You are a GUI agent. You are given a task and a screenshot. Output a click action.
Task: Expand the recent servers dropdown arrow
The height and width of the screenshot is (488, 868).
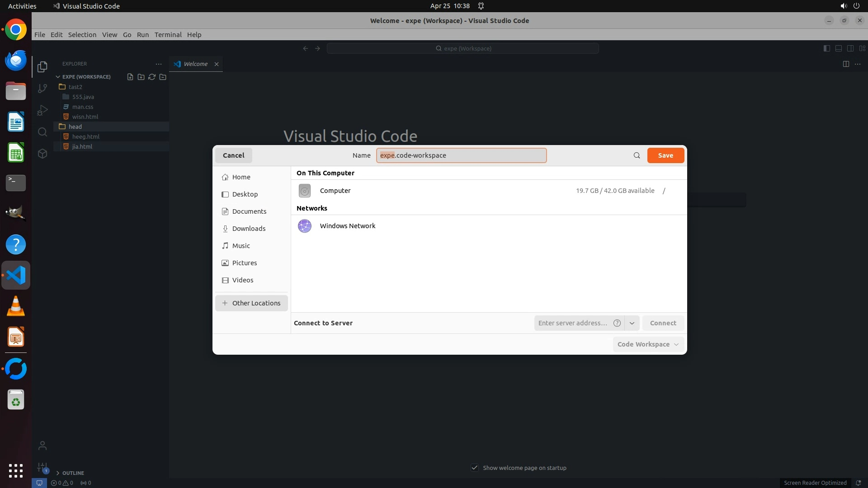pos(632,323)
